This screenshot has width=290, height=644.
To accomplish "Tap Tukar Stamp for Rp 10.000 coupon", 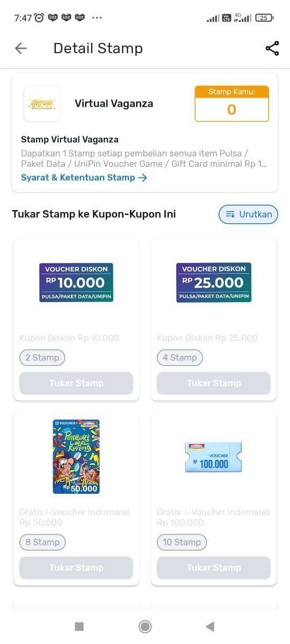I will point(76,383).
